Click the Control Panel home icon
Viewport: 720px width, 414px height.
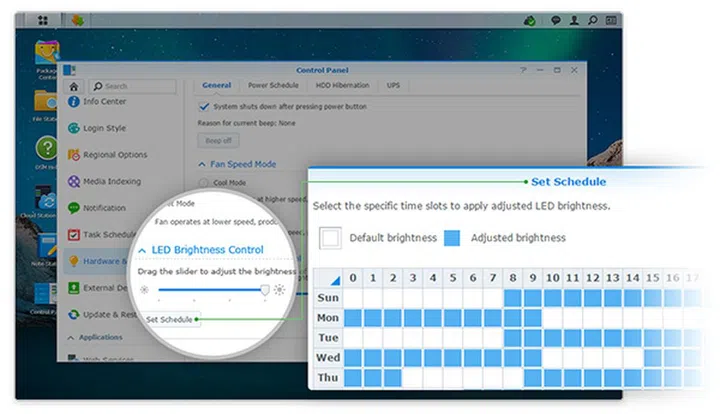[73, 86]
